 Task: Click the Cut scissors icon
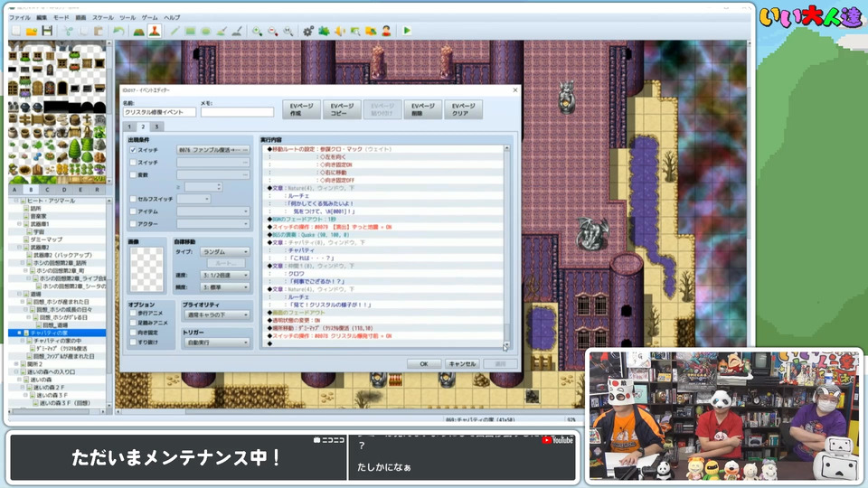tap(68, 31)
